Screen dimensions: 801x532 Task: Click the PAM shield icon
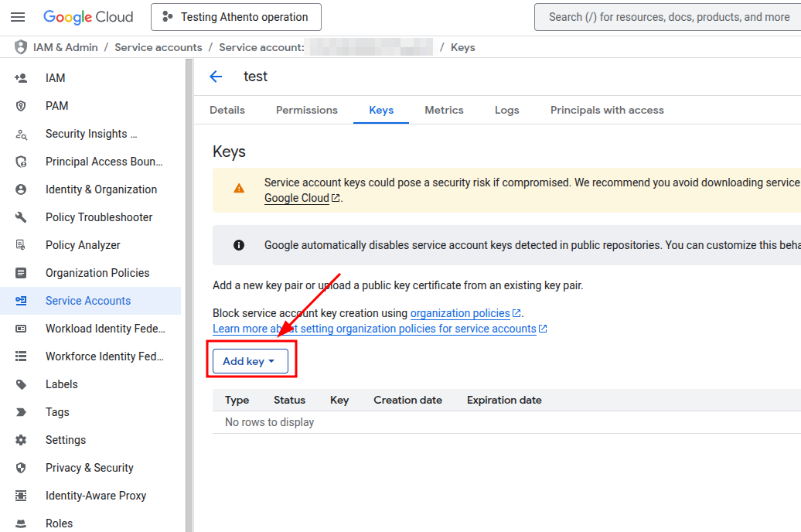[21, 106]
